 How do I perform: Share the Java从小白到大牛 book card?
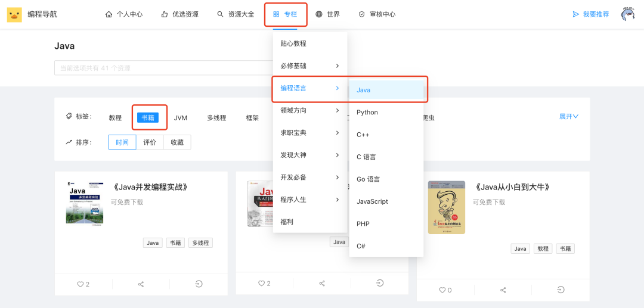click(x=503, y=290)
